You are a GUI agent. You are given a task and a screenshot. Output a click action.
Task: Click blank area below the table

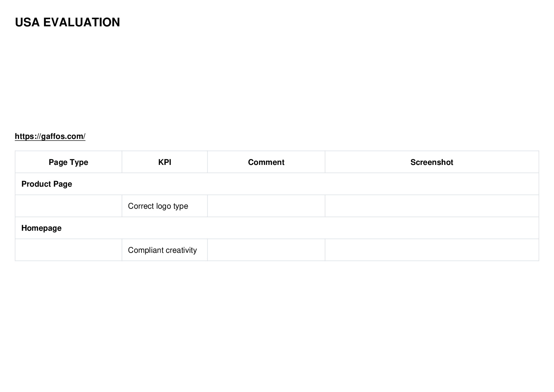pyautogui.click(x=277, y=326)
